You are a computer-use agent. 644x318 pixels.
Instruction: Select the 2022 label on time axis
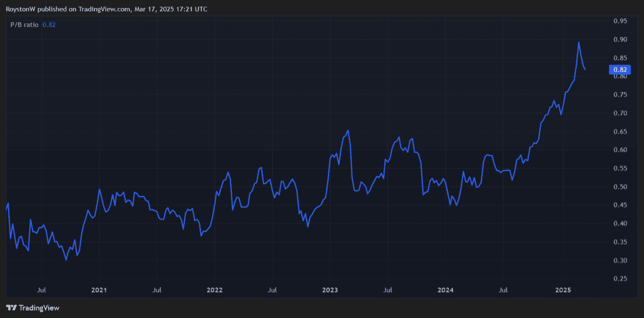(214, 290)
